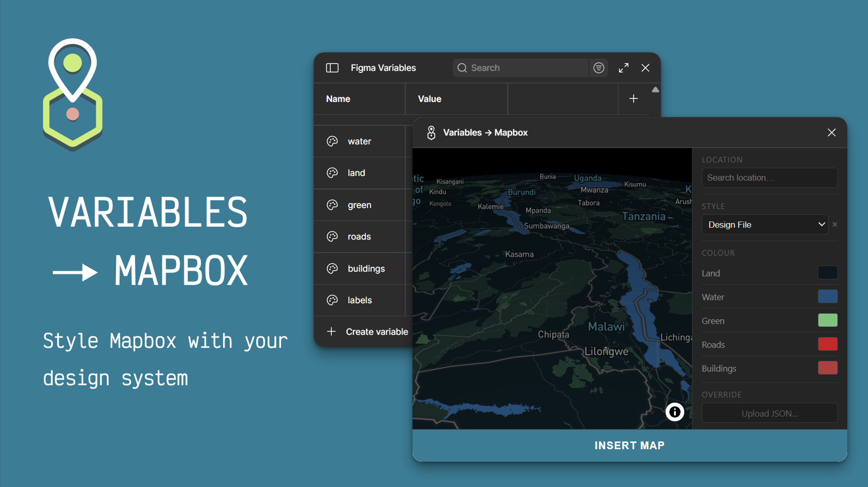The image size is (868, 487).
Task: Click the palette icon beside water
Action: [332, 141]
